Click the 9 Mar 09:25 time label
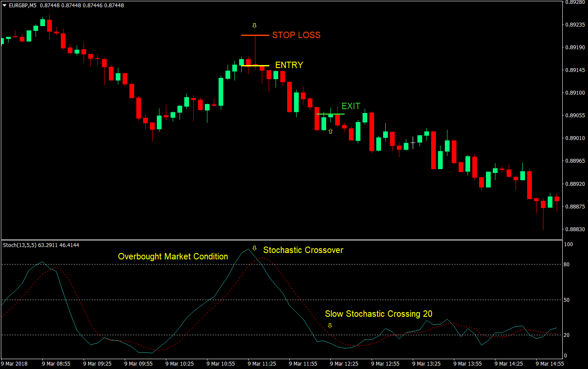This screenshot has height=369, width=588. coord(97,363)
